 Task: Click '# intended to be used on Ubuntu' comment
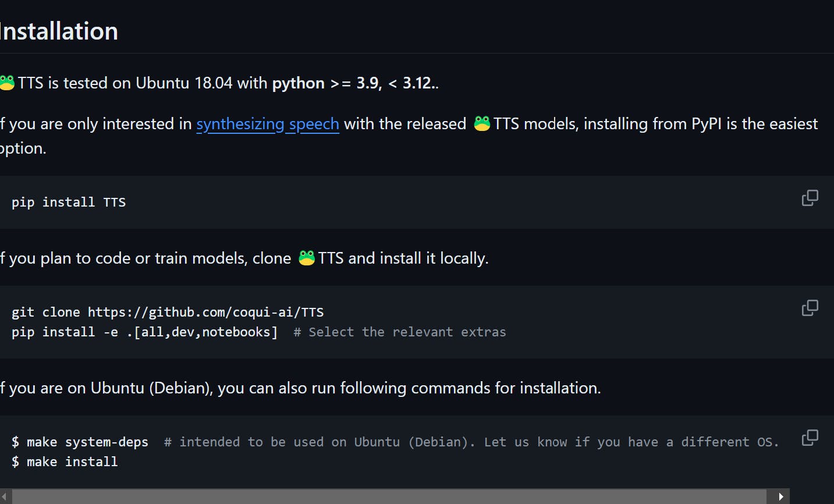[x=471, y=442]
